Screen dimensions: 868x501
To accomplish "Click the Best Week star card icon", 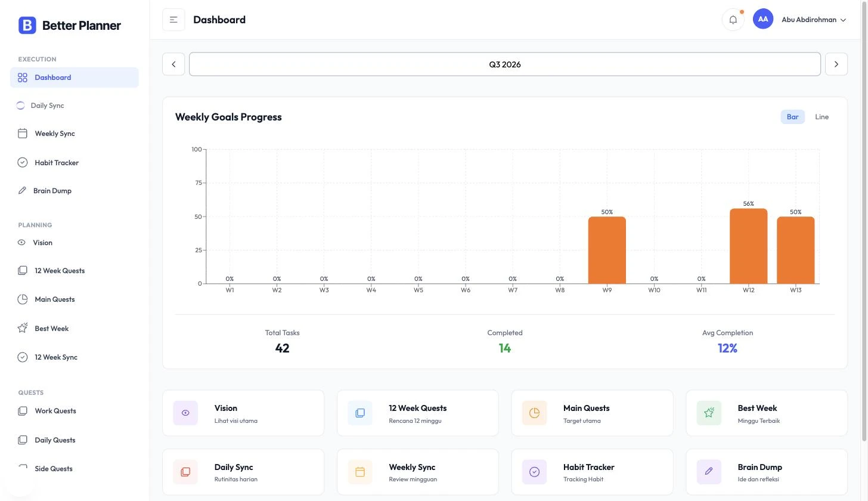I will tap(709, 413).
